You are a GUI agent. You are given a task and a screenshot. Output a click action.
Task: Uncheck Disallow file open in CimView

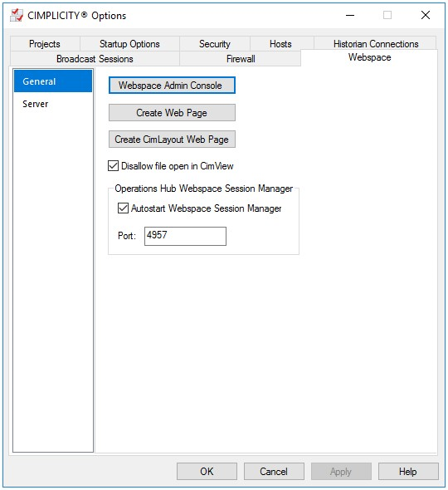click(113, 165)
